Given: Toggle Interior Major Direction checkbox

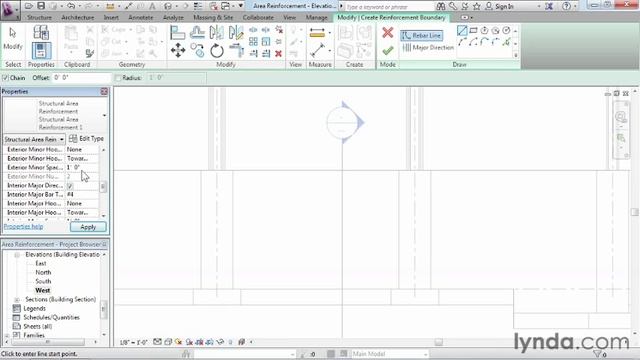Looking at the screenshot, I should click(70, 186).
